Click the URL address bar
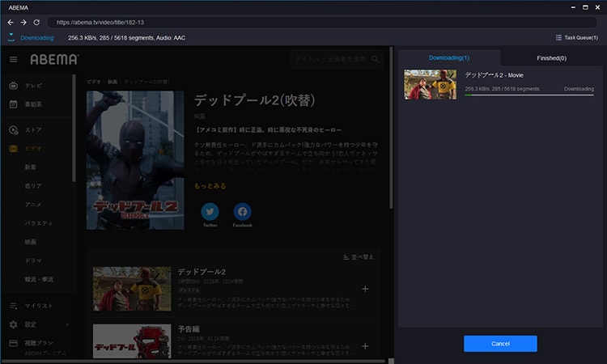 (322, 23)
